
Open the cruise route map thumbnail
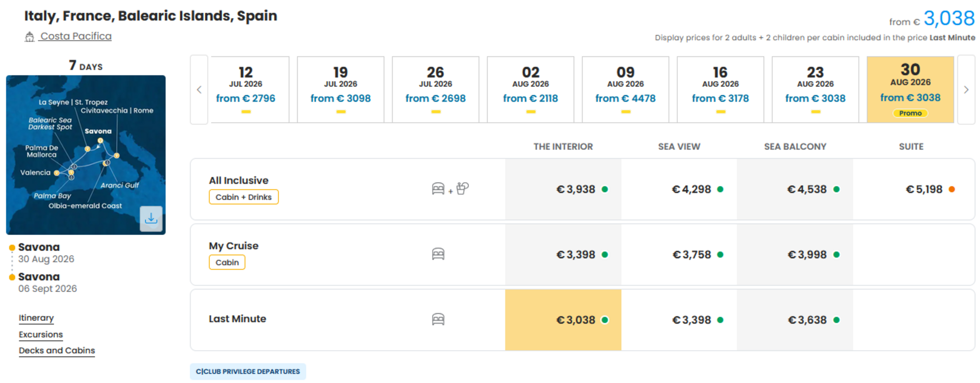tap(86, 155)
